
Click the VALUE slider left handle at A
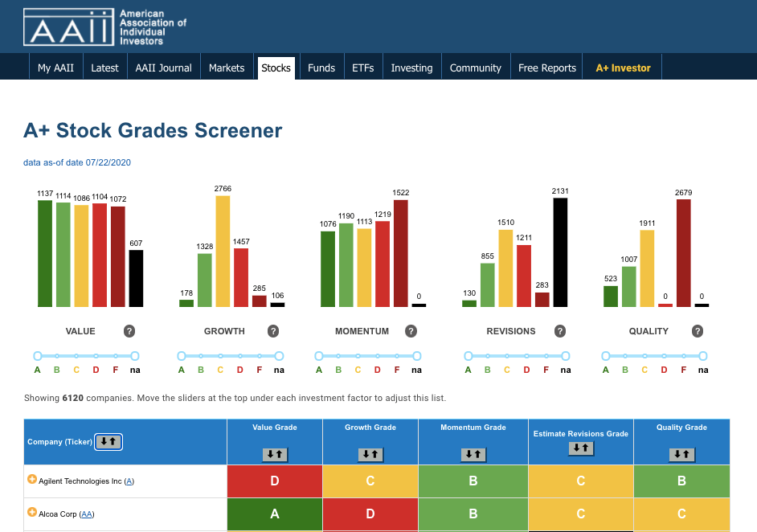click(x=38, y=356)
